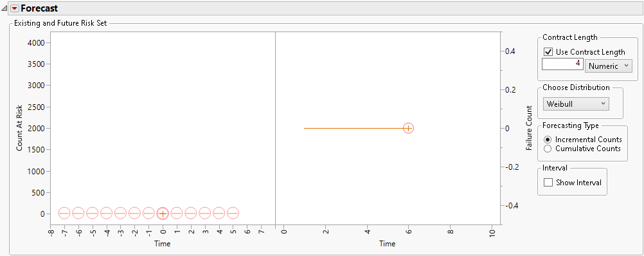Click the risk set circle at time 4
The width and height of the screenshot is (644, 256).
(x=219, y=214)
